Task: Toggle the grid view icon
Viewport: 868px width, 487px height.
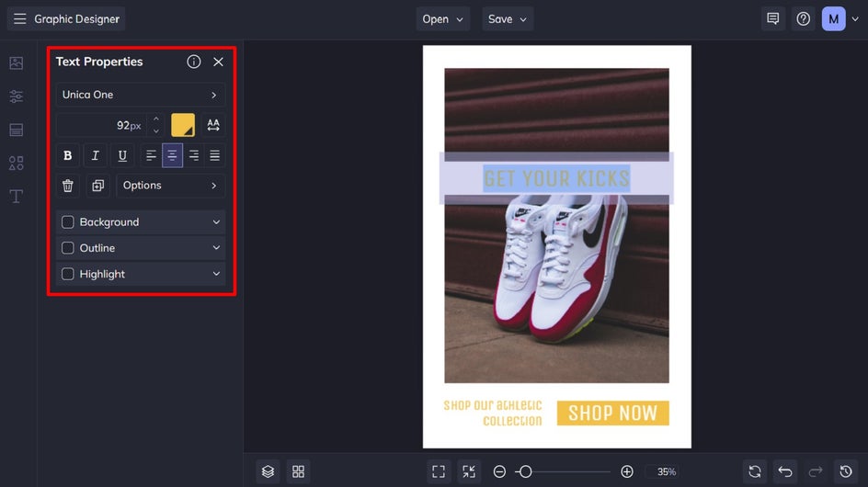Action: tap(298, 471)
